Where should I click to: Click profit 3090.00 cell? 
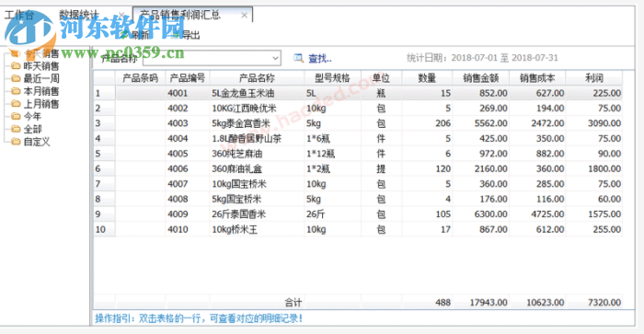coord(594,123)
